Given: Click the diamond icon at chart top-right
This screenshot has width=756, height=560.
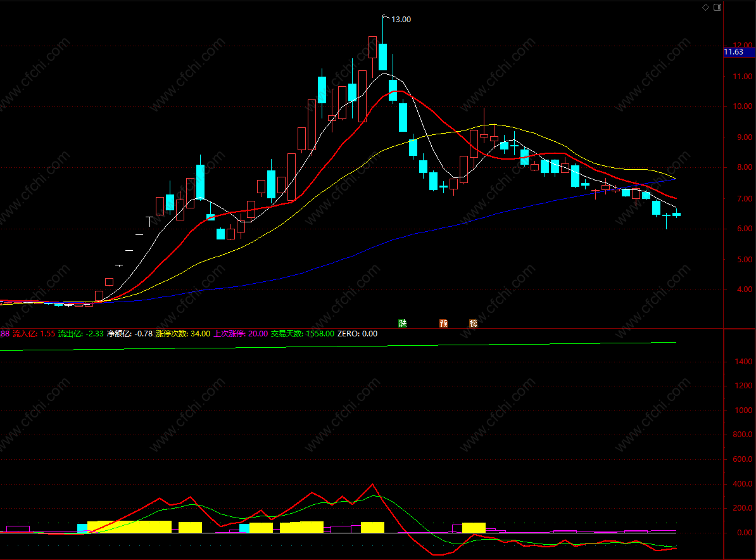Looking at the screenshot, I should pyautogui.click(x=705, y=7).
